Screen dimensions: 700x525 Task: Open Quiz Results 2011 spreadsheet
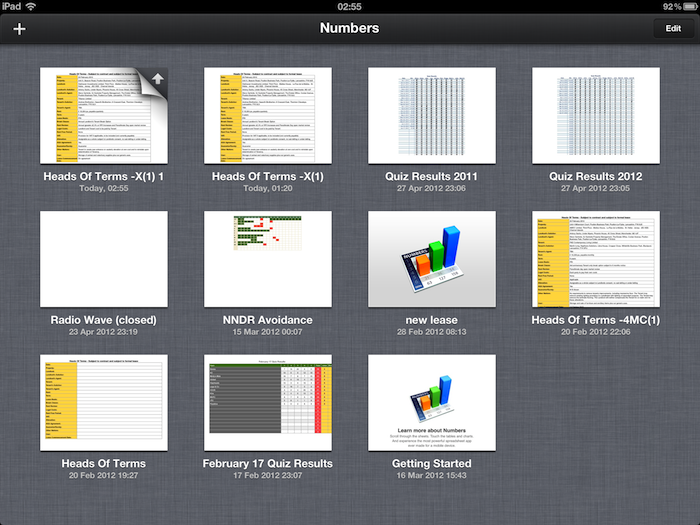[x=432, y=116]
